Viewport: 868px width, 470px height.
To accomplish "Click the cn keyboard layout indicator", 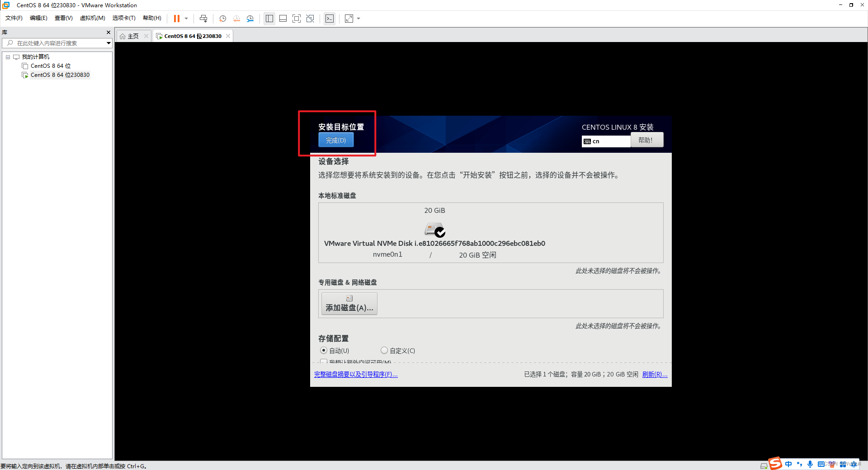I will pyautogui.click(x=606, y=141).
